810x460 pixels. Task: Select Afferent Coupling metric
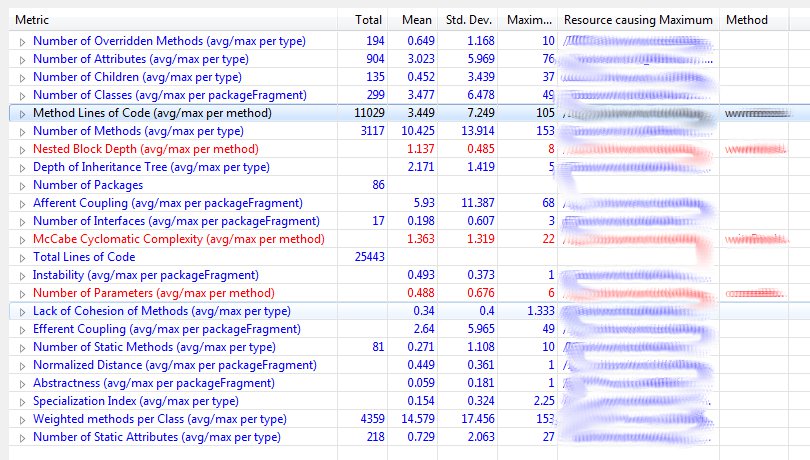168,203
